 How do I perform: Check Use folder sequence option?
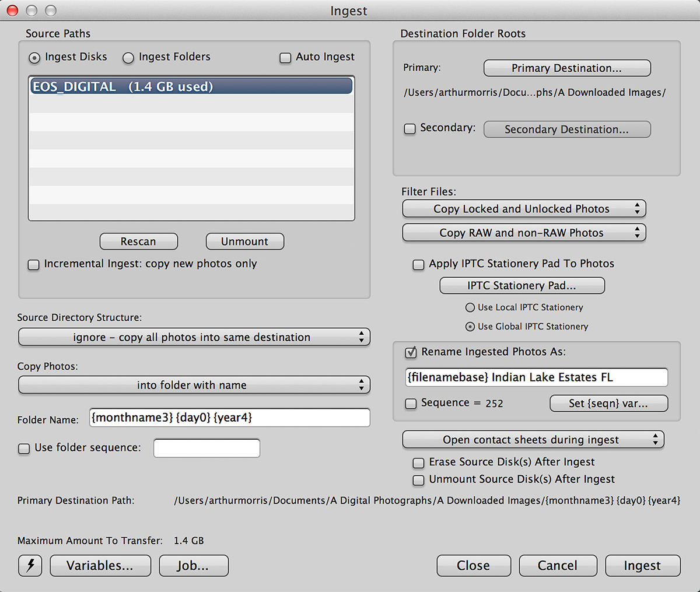coord(24,449)
